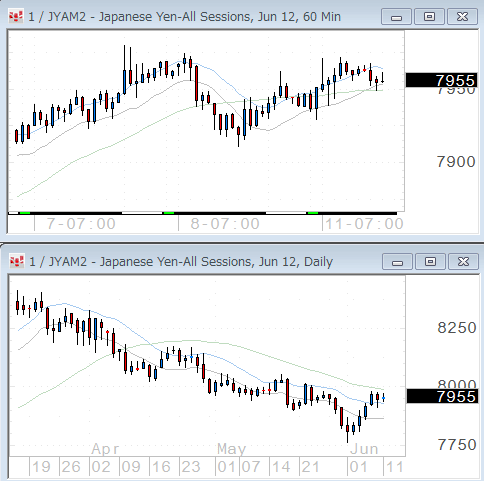Screen dimensions: 484x481
Task: Click the green session marker before the 8-07:00 label
Action: (169, 213)
